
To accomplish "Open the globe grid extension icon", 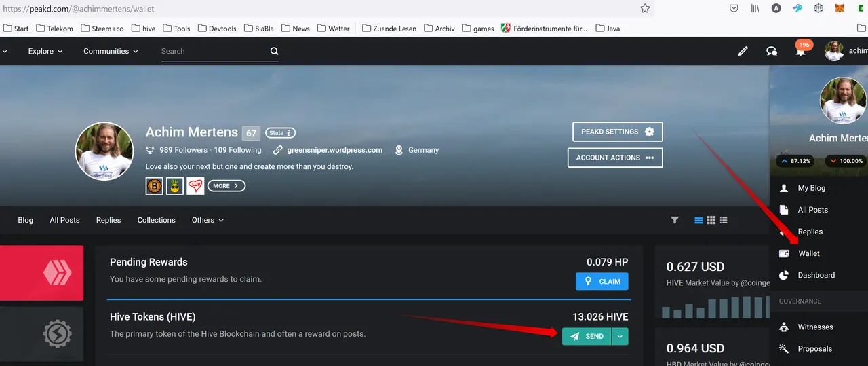I will (x=818, y=9).
